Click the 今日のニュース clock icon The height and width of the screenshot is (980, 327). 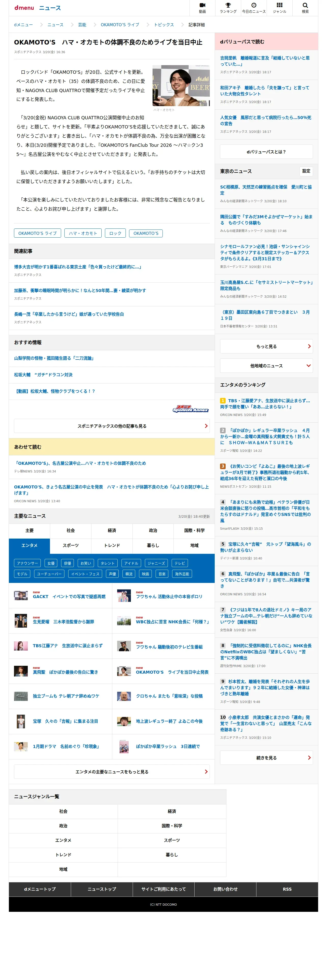point(254,8)
